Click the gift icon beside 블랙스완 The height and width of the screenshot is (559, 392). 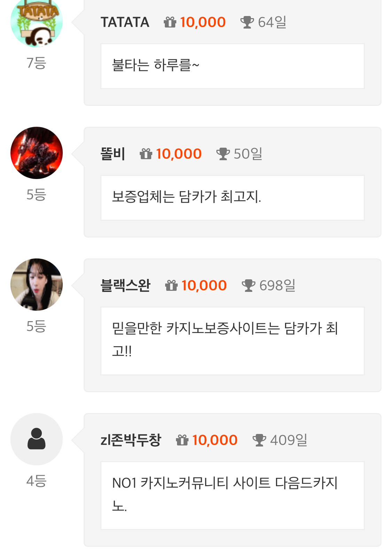click(x=171, y=286)
